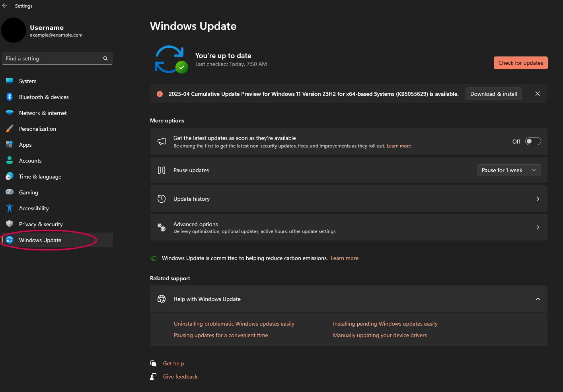This screenshot has height=392, width=563.
Task: Click the Privacy & security shield icon
Action: 10,224
